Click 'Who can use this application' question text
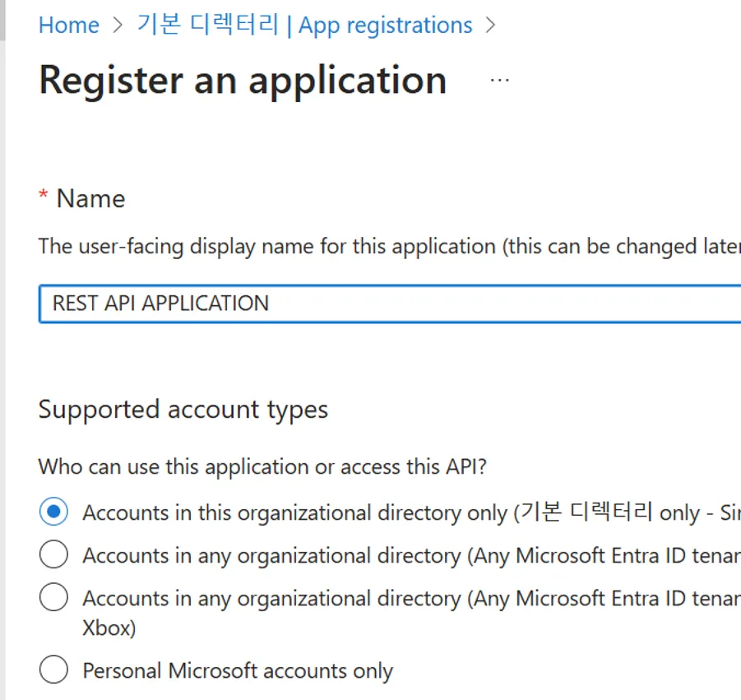 click(x=262, y=466)
